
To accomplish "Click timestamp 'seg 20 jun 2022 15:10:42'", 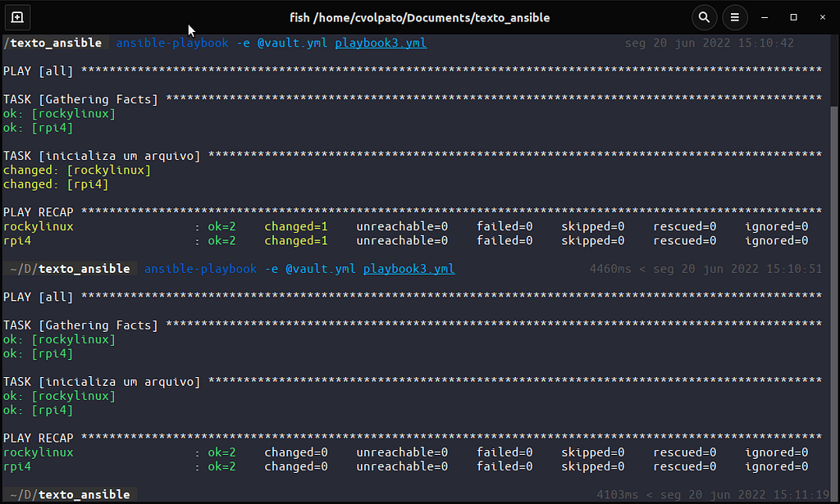I will pos(710,43).
